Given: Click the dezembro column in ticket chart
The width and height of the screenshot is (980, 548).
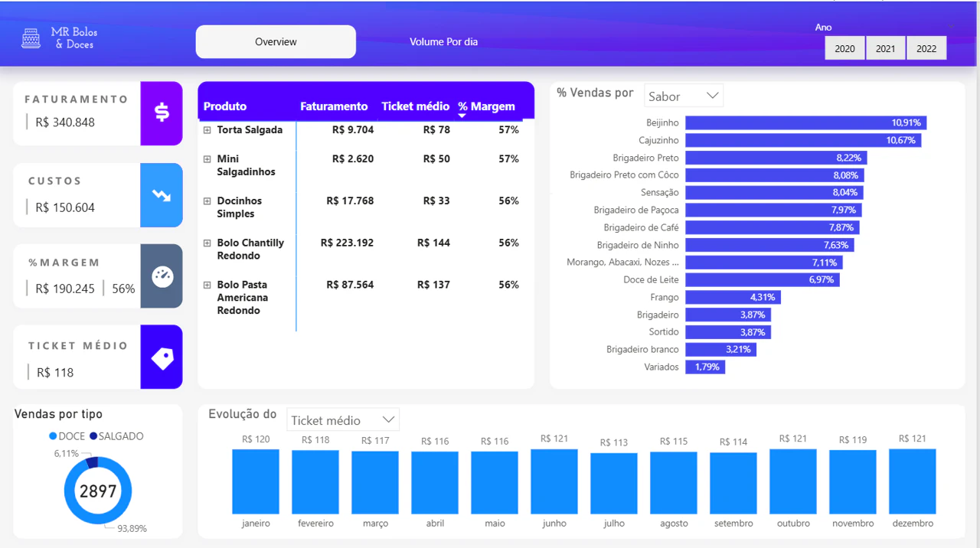Looking at the screenshot, I should [x=913, y=481].
